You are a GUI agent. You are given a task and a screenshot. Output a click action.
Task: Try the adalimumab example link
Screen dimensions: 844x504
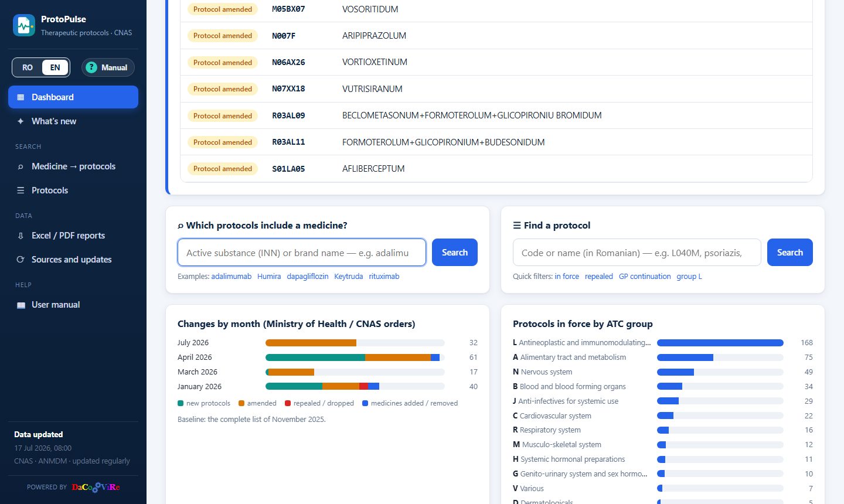(232, 277)
